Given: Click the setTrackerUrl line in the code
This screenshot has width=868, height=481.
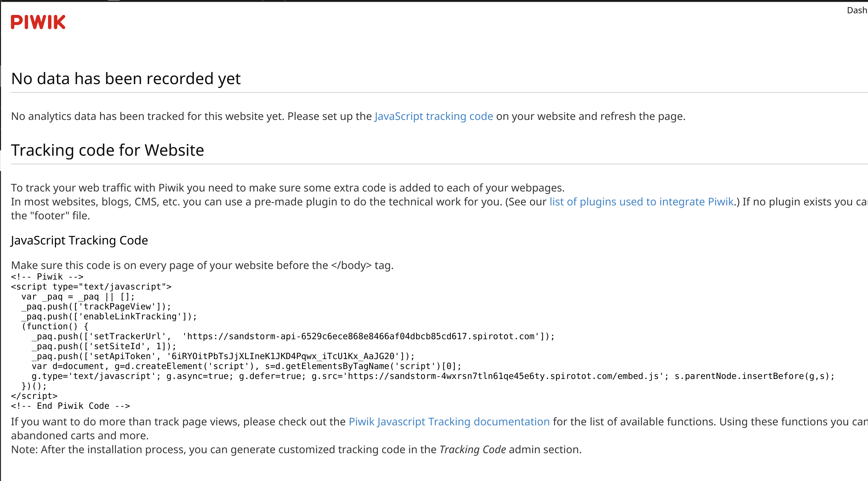Looking at the screenshot, I should tap(293, 336).
